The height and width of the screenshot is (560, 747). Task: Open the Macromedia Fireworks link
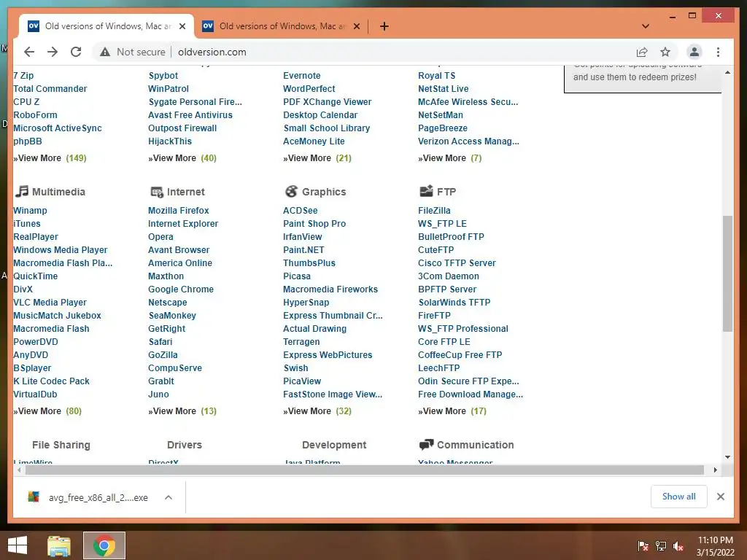tap(330, 289)
